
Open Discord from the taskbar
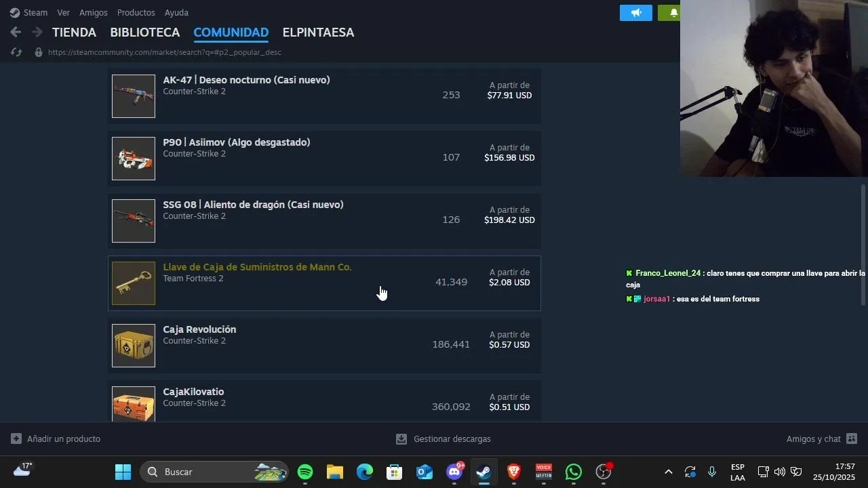(454, 472)
